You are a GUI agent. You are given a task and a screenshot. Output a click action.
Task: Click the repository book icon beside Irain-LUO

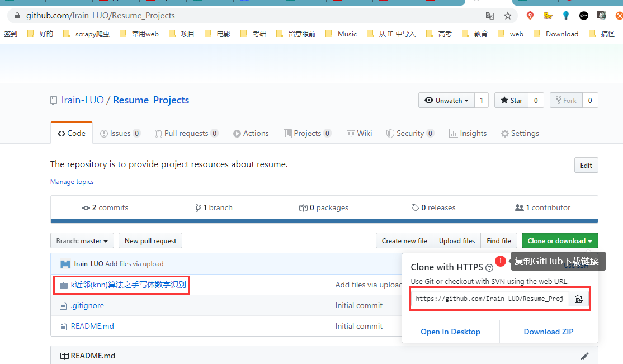coord(54,101)
